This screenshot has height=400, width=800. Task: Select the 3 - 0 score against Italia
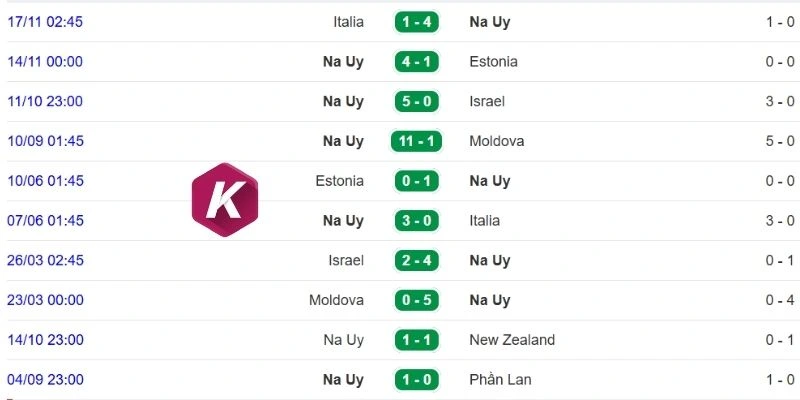(x=417, y=221)
